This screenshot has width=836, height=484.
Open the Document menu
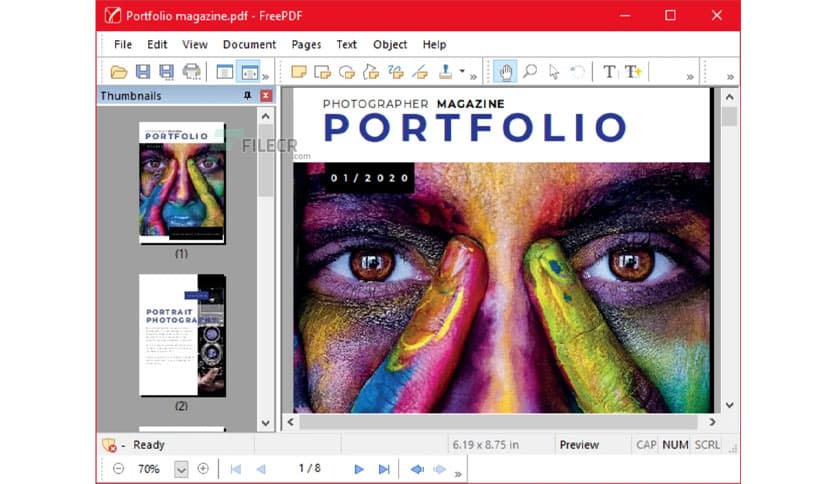249,44
